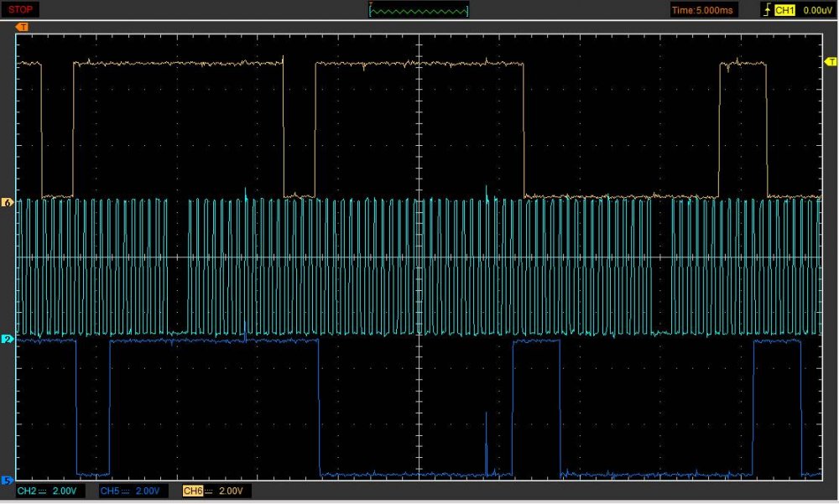Toggle the CH5 channel label
Viewport: 839px width, 504px height.
109,491
